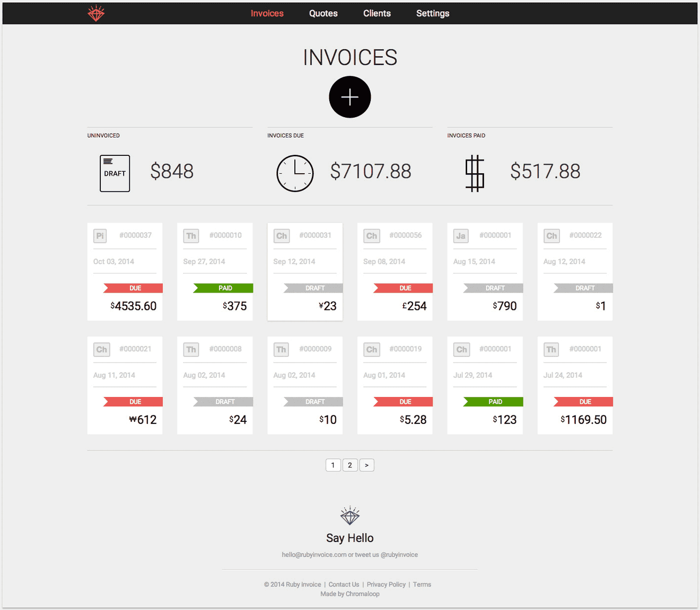The height and width of the screenshot is (610, 700).
Task: Click the DRAFT ribbon on ¥23 invoice
Action: [313, 288]
